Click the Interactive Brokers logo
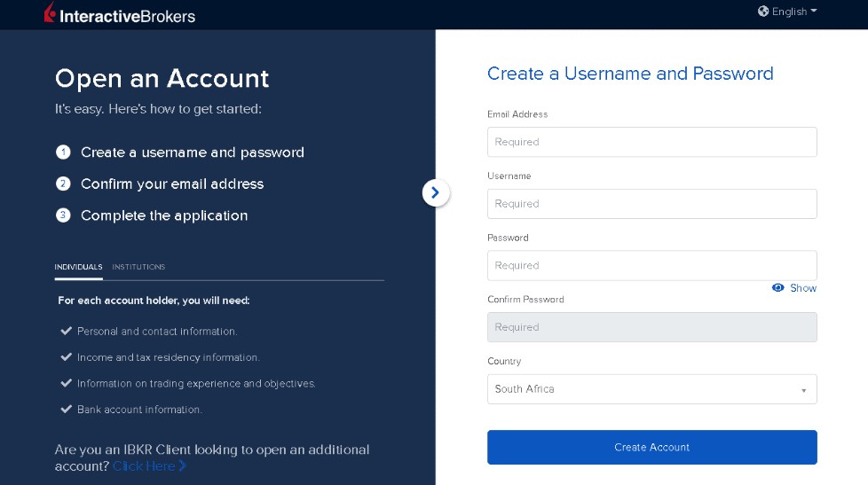This screenshot has width=868, height=485. (119, 15)
